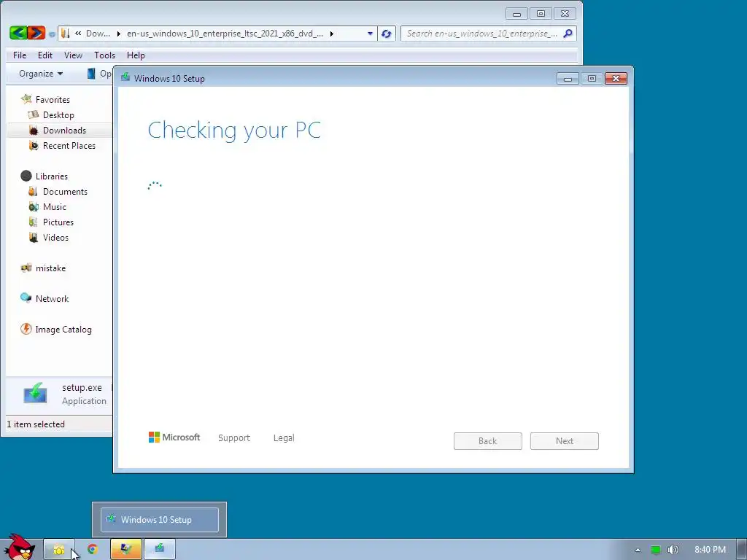This screenshot has width=747, height=560.
Task: Click the mistake folder icon
Action: pos(26,268)
